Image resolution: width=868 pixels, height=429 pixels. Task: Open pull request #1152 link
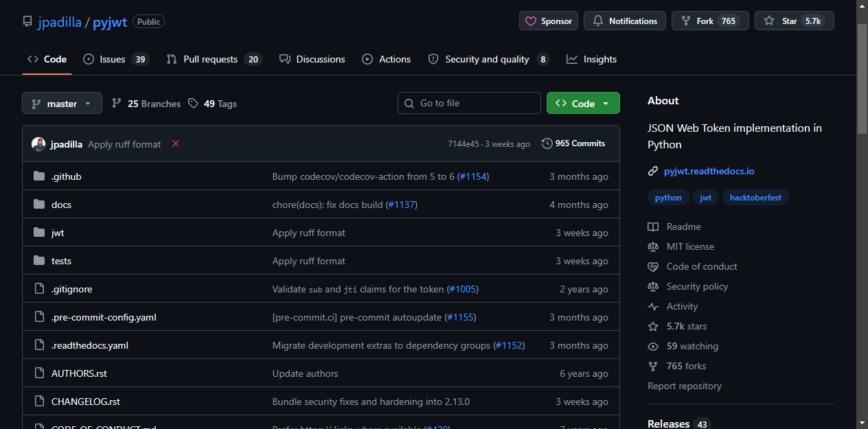509,345
